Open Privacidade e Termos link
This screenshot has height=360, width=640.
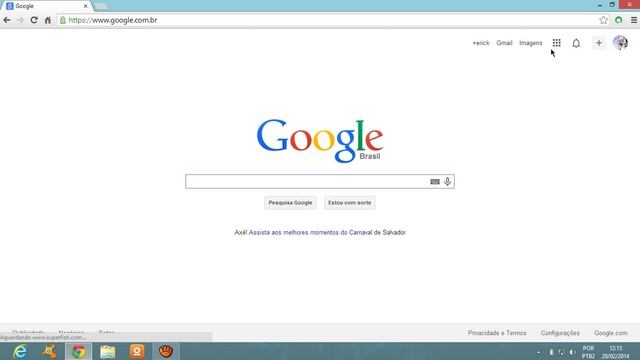coord(497,333)
